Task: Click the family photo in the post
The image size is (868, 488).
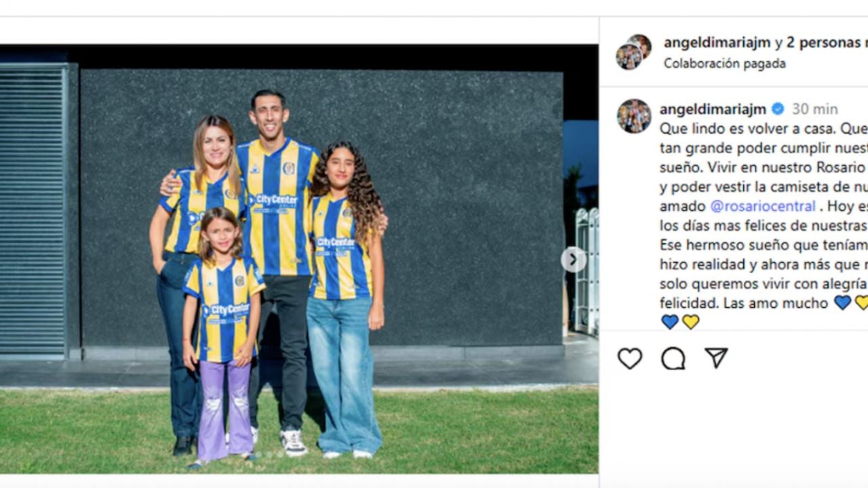Action: pos(298,259)
